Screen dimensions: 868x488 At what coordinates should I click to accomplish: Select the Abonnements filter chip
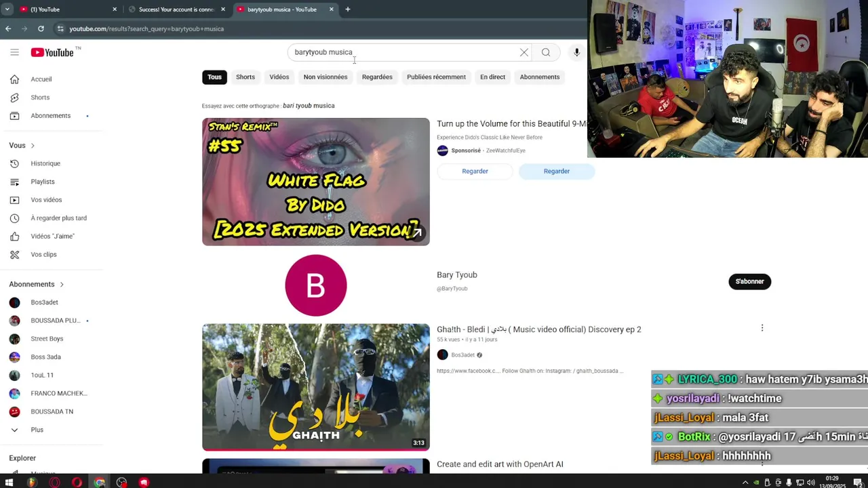tap(540, 77)
